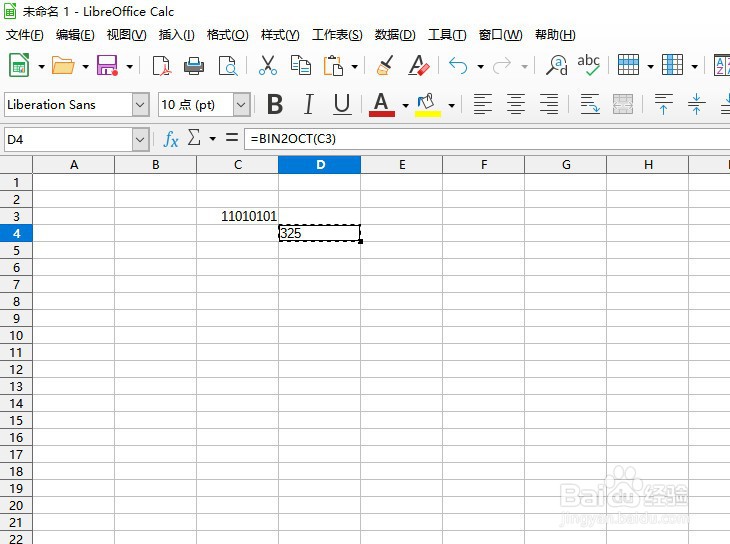Open the file folder icon
This screenshot has height=544, width=730.
(63, 66)
